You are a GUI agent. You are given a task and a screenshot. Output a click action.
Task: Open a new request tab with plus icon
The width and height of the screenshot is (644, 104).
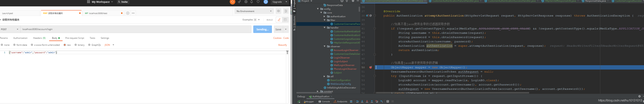(128, 13)
